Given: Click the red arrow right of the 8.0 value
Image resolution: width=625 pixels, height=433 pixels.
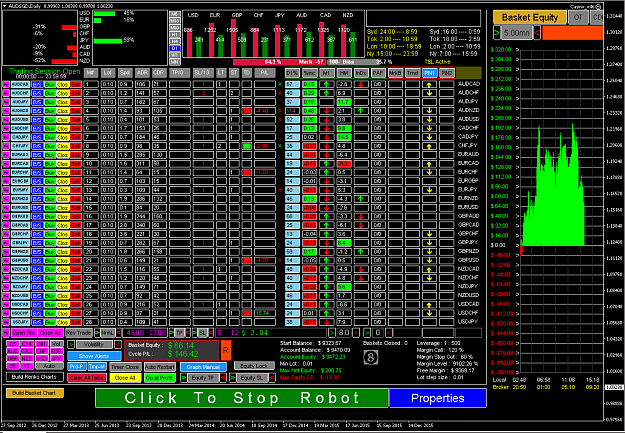Looking at the screenshot, I should (357, 333).
